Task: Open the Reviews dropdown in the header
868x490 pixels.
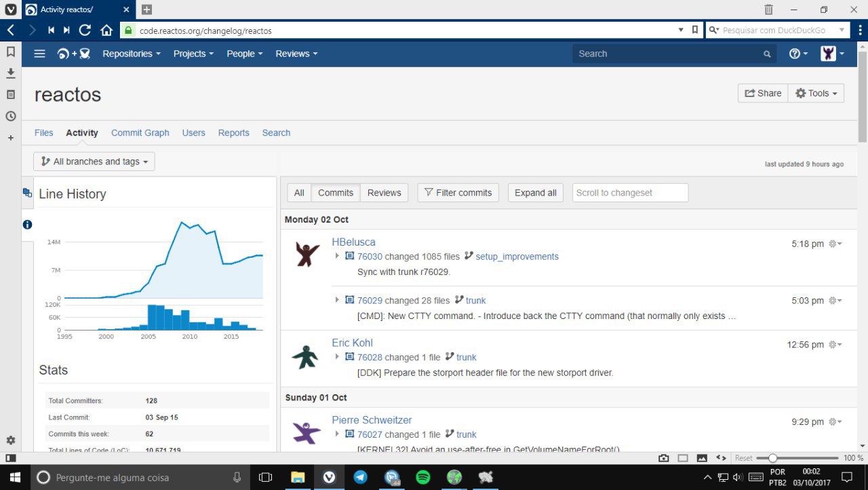Action: click(296, 54)
